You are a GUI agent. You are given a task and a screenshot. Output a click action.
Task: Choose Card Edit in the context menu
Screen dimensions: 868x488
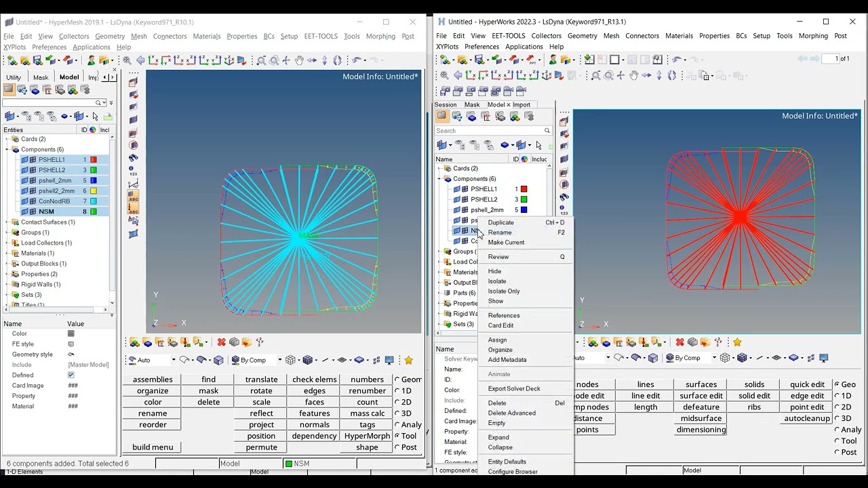click(500, 325)
